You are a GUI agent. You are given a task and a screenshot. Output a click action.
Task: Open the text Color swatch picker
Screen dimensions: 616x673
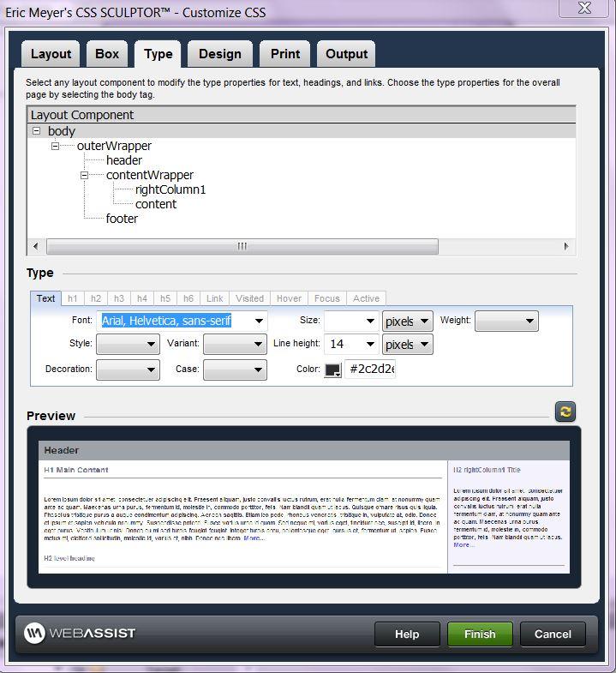[333, 370]
